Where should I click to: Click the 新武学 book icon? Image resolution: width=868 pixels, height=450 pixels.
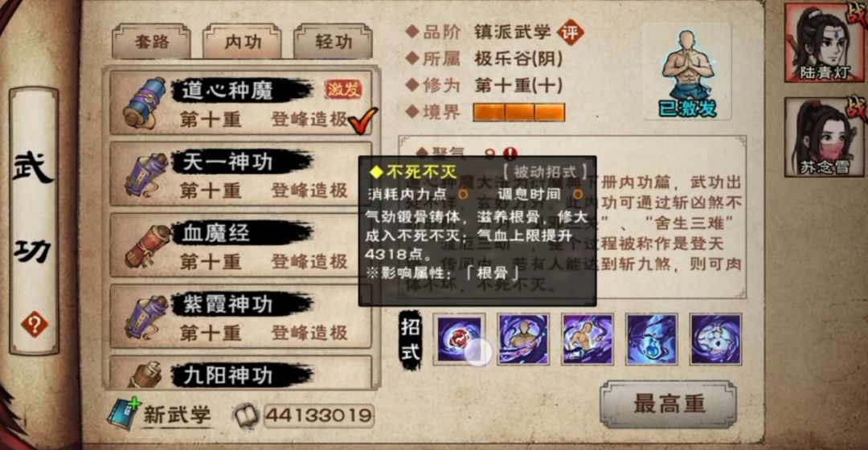pyautogui.click(x=124, y=414)
